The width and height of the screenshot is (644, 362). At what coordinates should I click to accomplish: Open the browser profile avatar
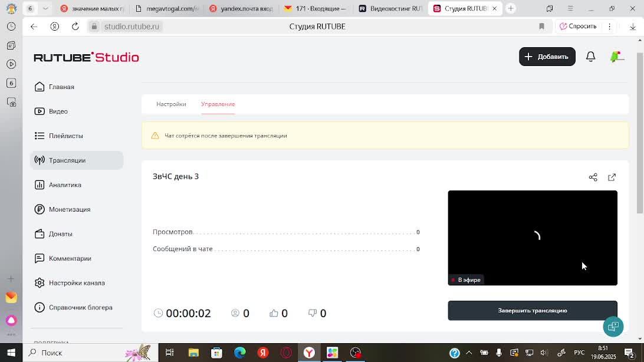click(11, 8)
